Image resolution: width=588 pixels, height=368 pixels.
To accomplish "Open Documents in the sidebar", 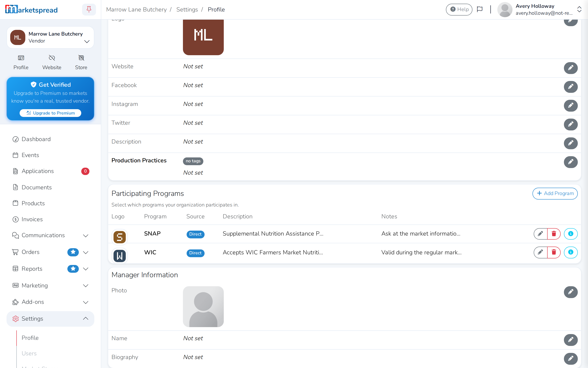I will click(50, 187).
